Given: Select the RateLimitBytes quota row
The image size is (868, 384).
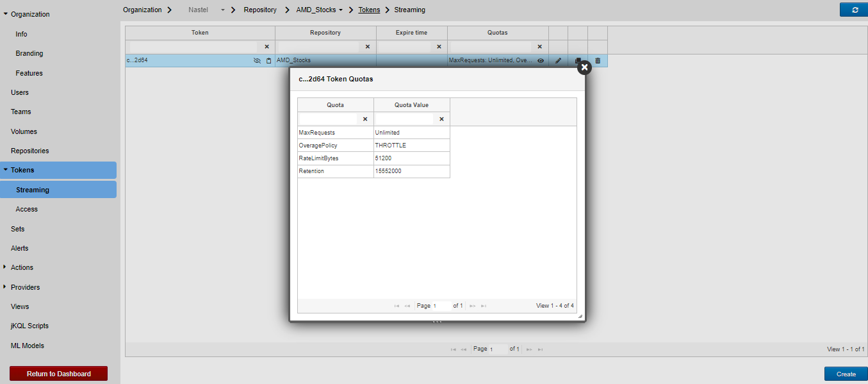Looking at the screenshot, I should 373,158.
